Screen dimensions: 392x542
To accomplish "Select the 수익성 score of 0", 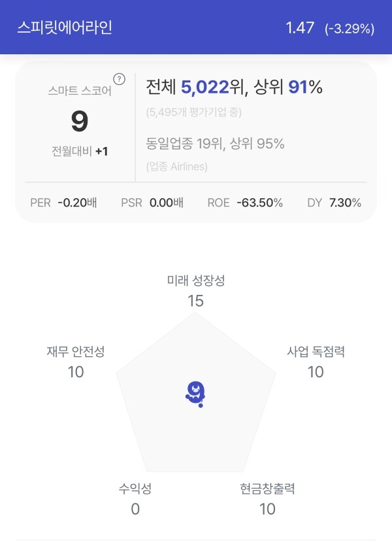I will pos(135,509).
